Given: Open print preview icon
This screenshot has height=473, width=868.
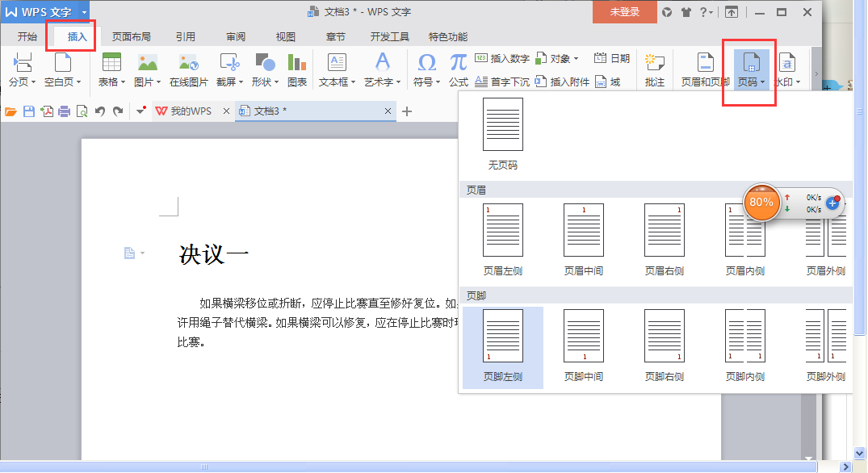Looking at the screenshot, I should (82, 111).
